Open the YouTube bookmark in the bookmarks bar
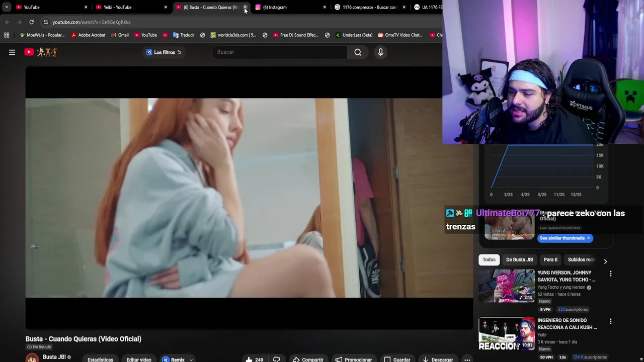644x362 pixels. coord(145,35)
